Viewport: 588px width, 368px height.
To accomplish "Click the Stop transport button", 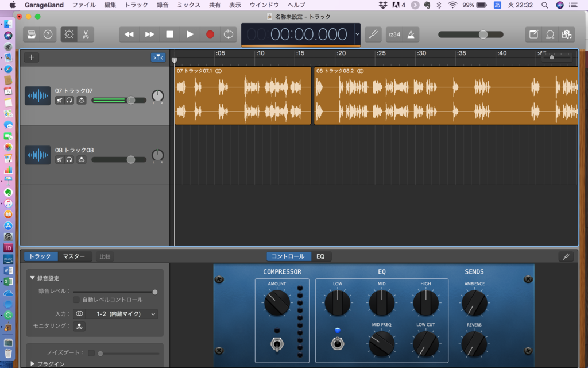I will 169,34.
